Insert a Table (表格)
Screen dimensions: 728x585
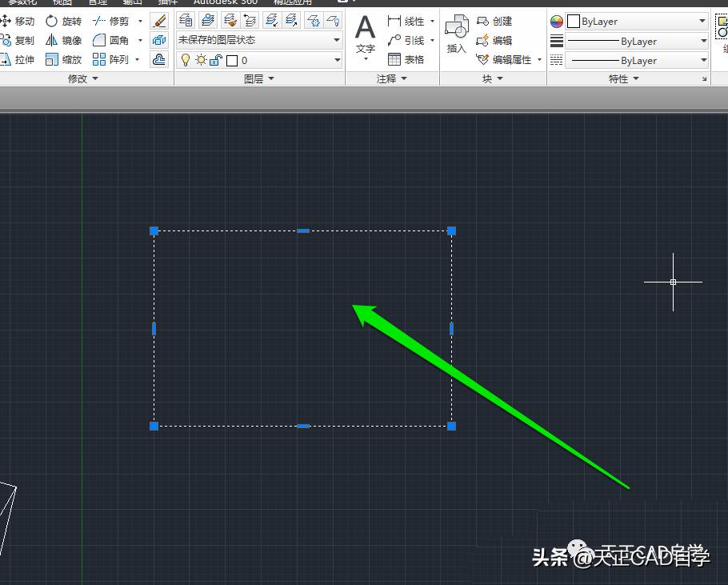(x=406, y=59)
